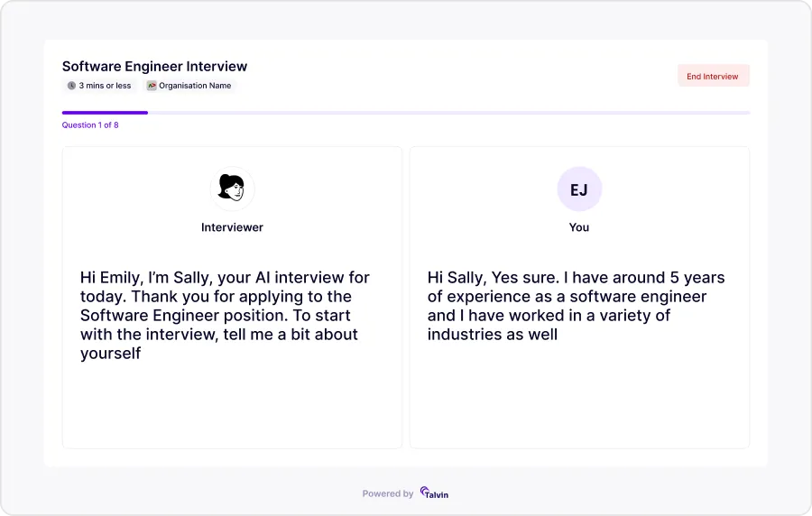Click empty area below your answer text

(x=579, y=397)
